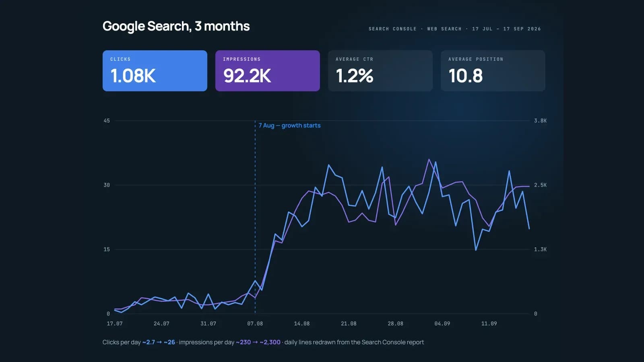Enable the Average CTR 1.2% card

(380, 71)
